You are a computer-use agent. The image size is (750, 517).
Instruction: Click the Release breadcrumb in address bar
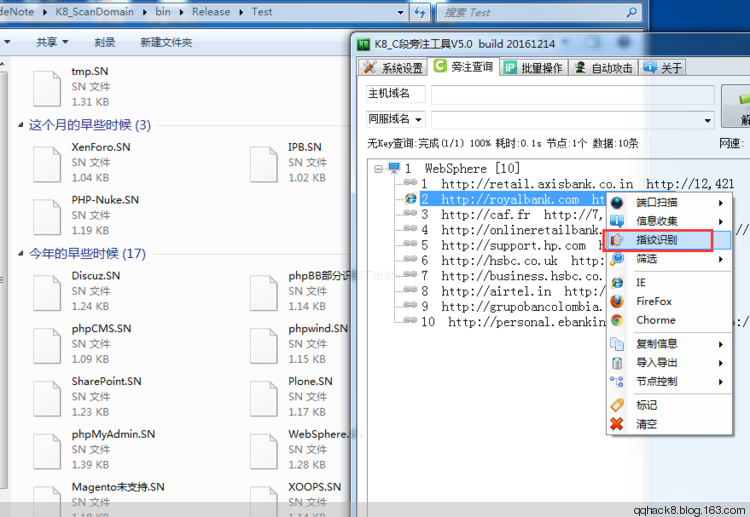[211, 12]
